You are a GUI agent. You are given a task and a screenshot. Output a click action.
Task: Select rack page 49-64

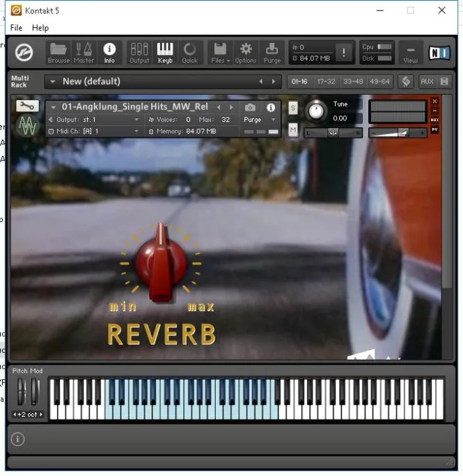pyautogui.click(x=379, y=81)
